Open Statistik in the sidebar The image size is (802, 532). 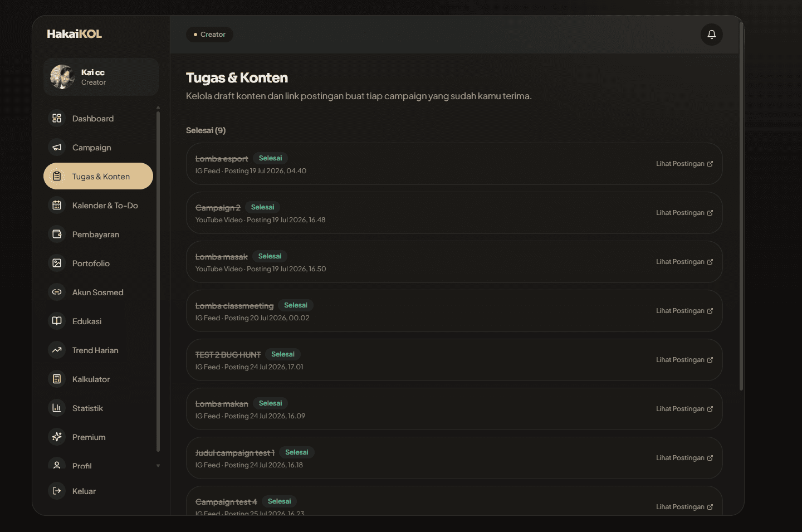coord(98,408)
